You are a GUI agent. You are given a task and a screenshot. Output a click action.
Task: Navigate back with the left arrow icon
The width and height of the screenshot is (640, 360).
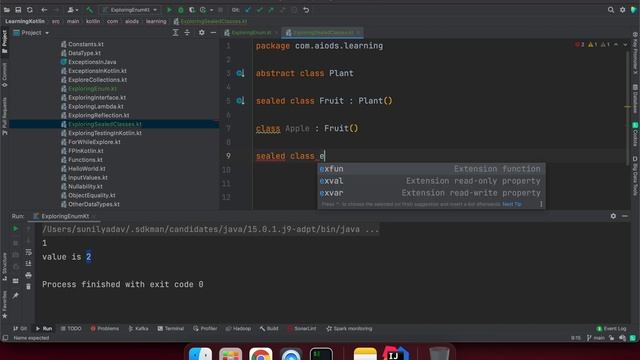44,10
